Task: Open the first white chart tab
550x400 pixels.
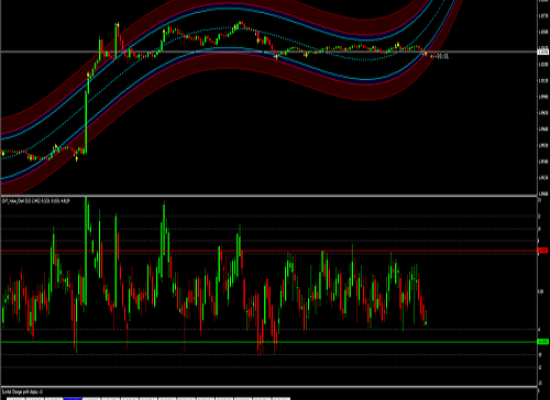Action: point(16,398)
